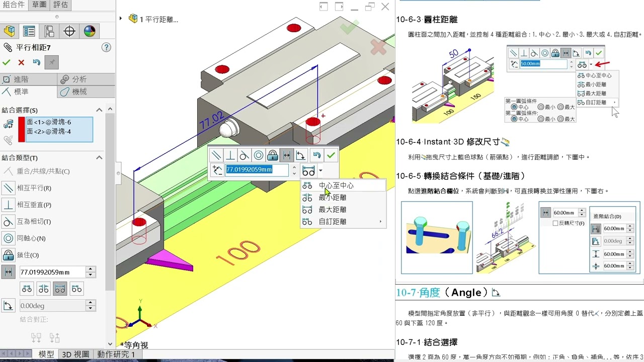The image size is (644, 362).
Task: Collapse the 結合類型(T) section
Action: click(x=99, y=157)
